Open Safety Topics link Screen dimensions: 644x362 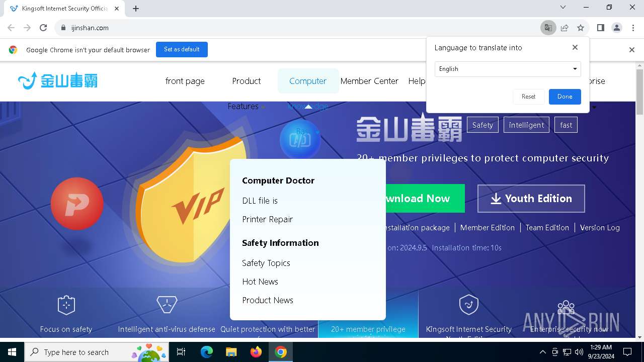pyautogui.click(x=266, y=263)
